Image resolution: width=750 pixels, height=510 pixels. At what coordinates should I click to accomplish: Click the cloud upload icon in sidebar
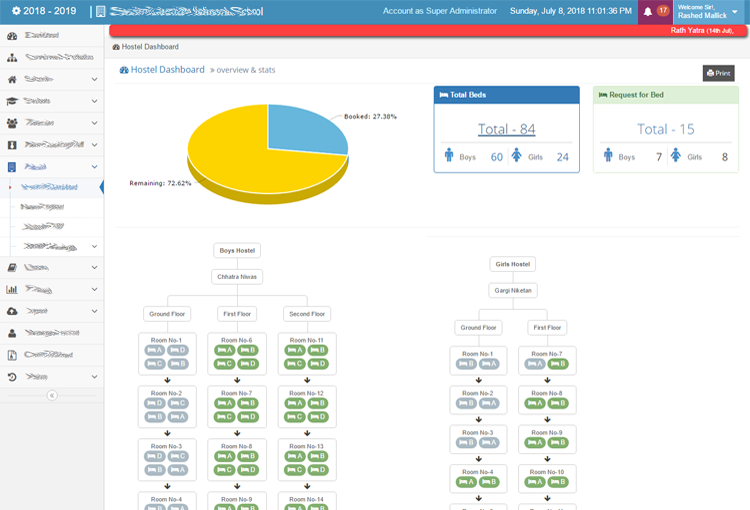(12, 311)
